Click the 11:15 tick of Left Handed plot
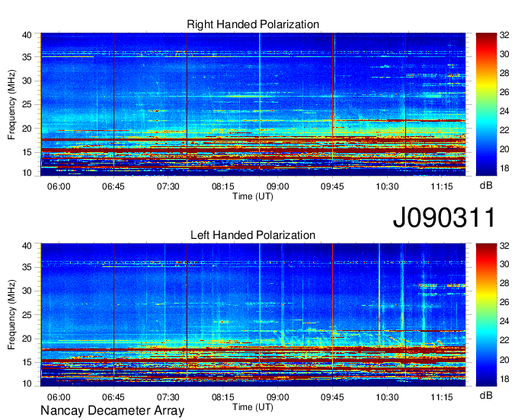The height and width of the screenshot is (420, 518). click(442, 397)
